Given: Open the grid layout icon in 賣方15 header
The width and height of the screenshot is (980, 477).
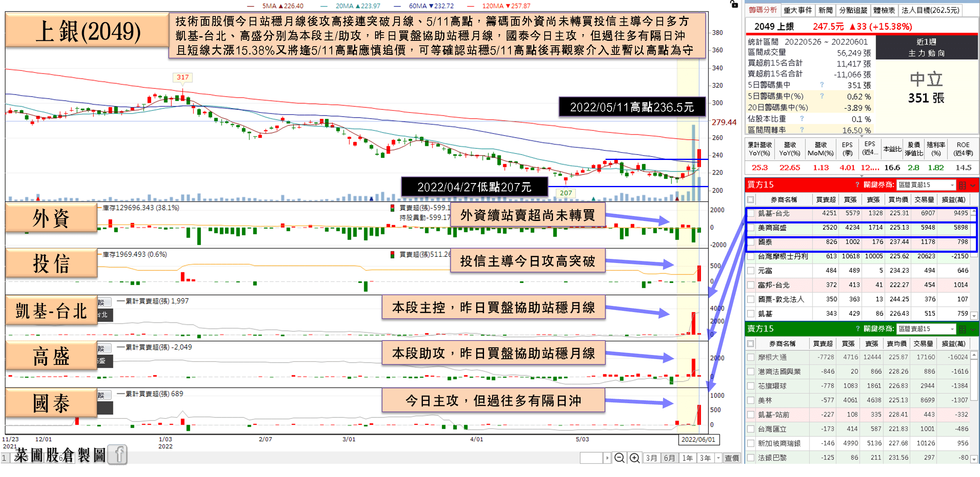Looking at the screenshot, I should pyautogui.click(x=963, y=329).
